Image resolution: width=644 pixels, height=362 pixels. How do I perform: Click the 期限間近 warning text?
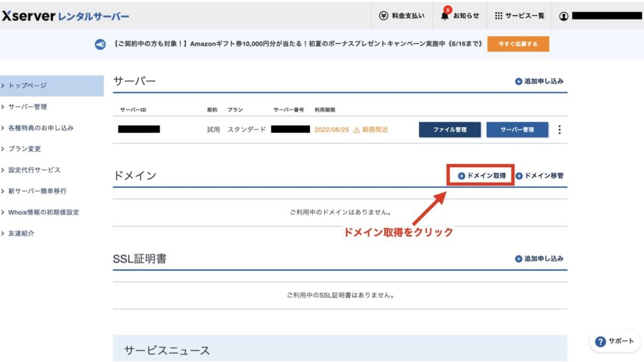click(375, 129)
